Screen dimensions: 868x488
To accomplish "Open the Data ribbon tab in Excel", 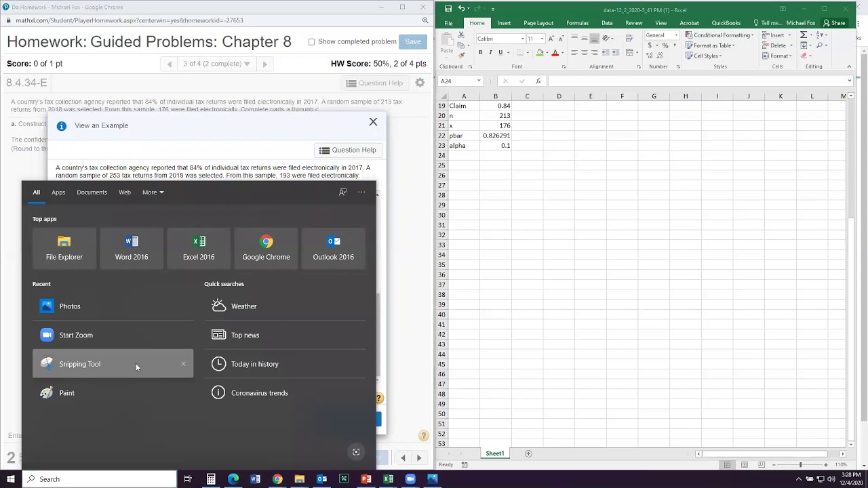I will [x=607, y=23].
